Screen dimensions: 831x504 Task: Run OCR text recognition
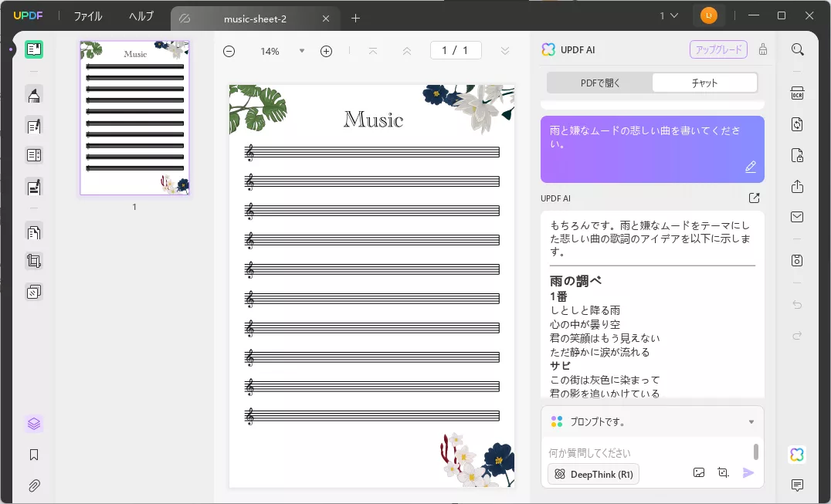pos(798,93)
